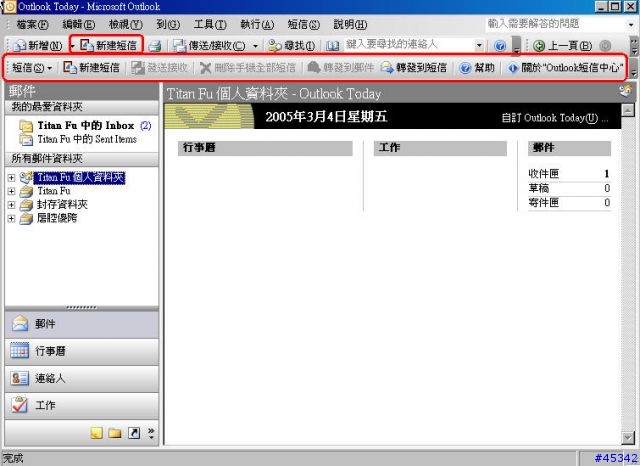The height and width of the screenshot is (466, 640).
Task: Click 轉發到短信 forward to SMS button
Action: [x=414, y=67]
